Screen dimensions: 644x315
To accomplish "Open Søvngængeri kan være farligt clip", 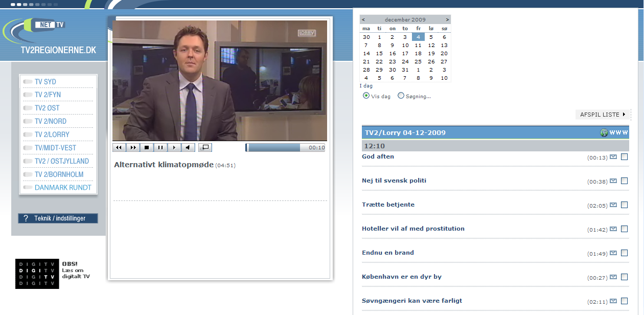I will [x=412, y=301].
